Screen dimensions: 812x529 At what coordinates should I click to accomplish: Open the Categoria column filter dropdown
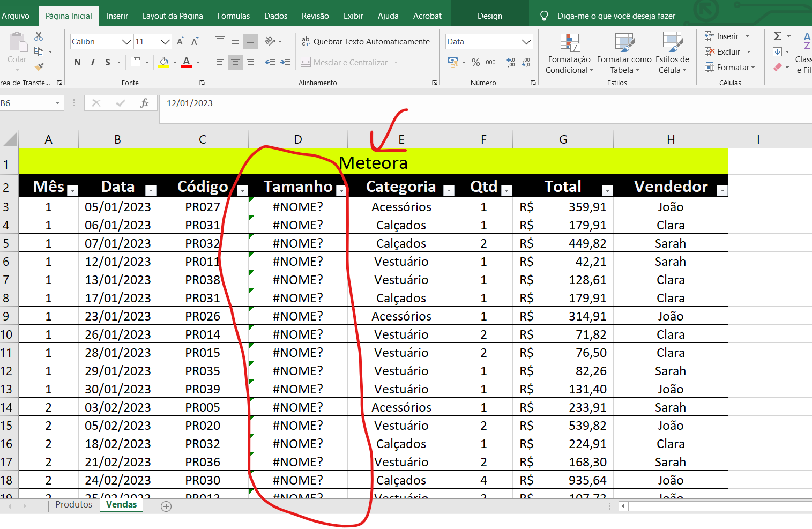449,190
